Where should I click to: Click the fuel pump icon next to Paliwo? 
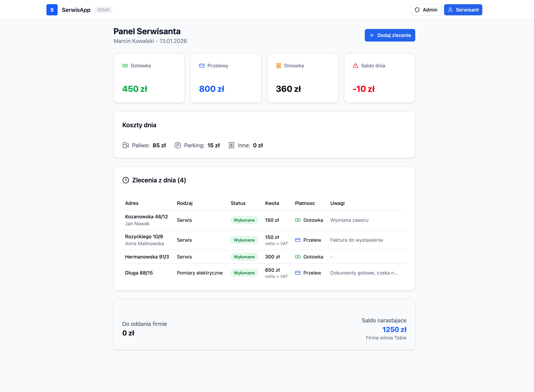tap(126, 145)
